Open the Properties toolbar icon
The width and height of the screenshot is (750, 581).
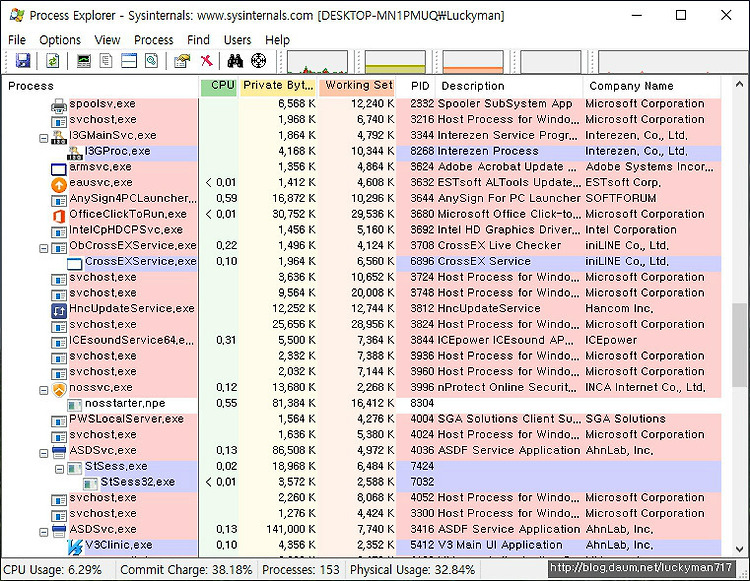coord(182,61)
